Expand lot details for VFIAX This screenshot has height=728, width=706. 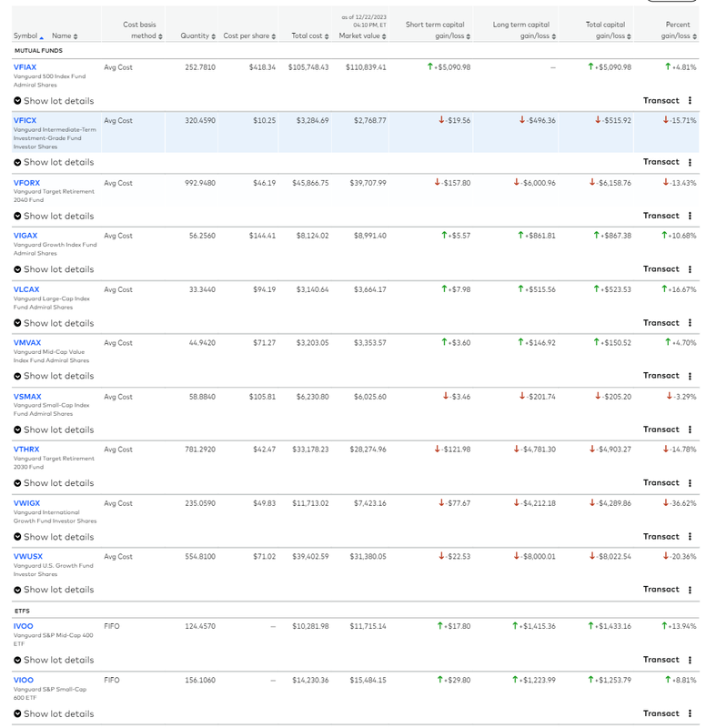54,101
